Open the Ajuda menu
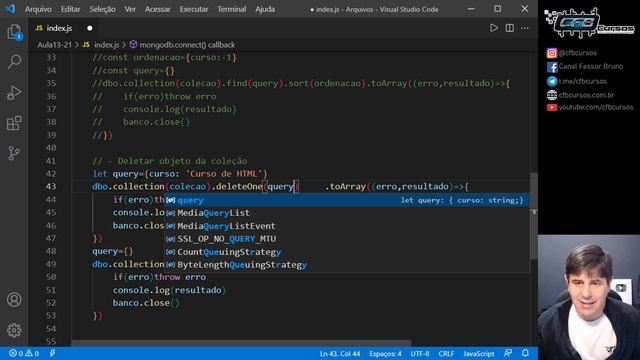This screenshot has width=640, height=360. coord(265,9)
